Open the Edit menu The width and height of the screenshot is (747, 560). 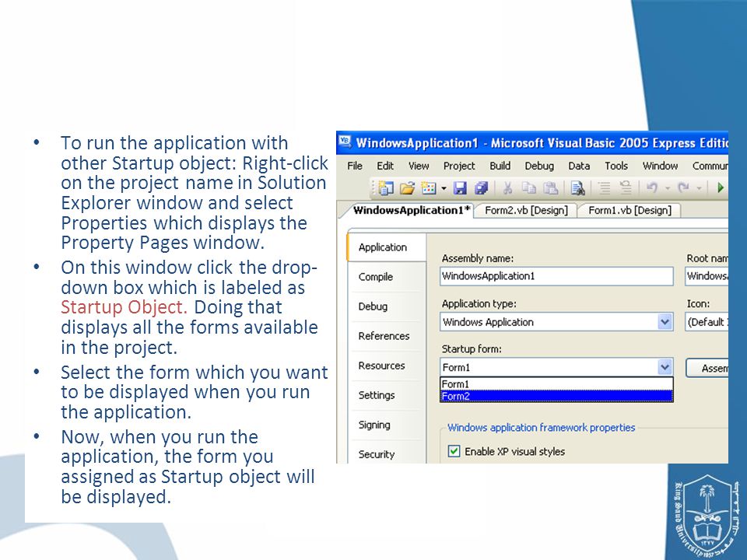coord(385,166)
